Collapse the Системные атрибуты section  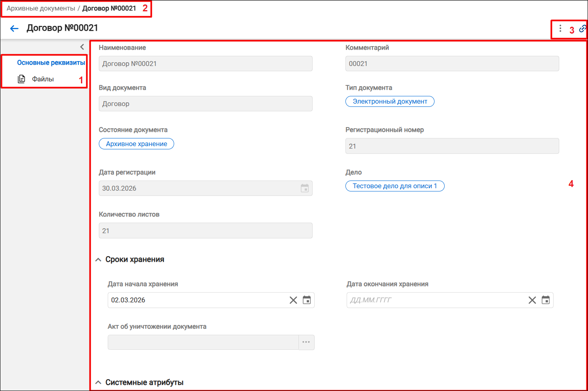98,382
